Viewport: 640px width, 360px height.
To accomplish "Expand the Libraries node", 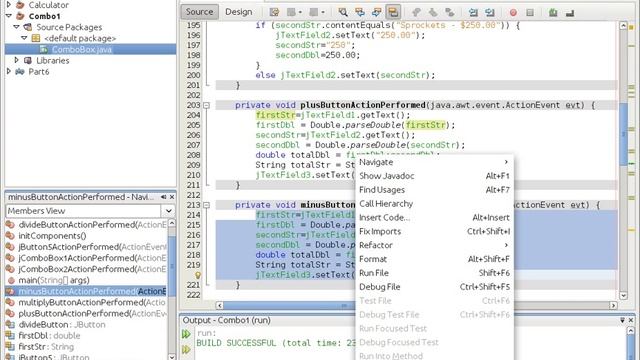I will pyautogui.click(x=16, y=60).
